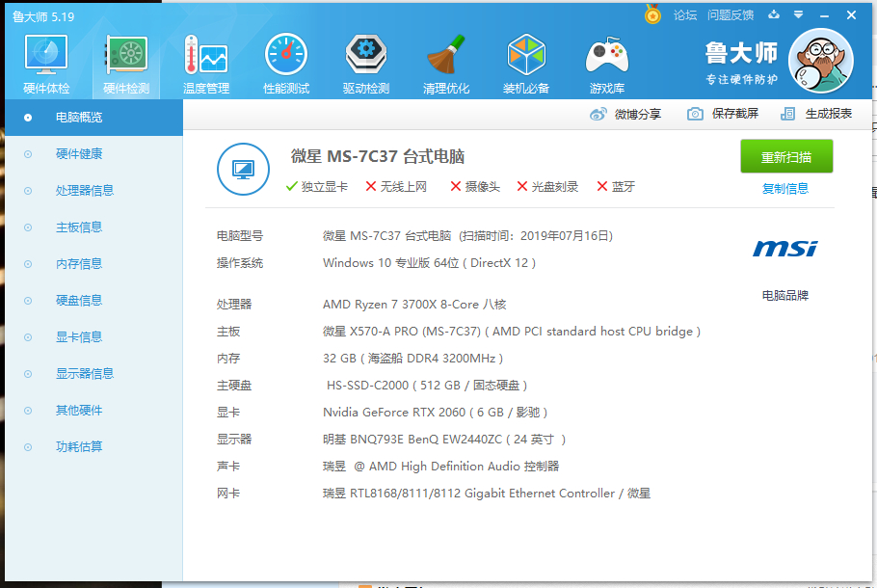The width and height of the screenshot is (877, 588).
Task: Open the 游戏库 game library
Action: point(607,65)
